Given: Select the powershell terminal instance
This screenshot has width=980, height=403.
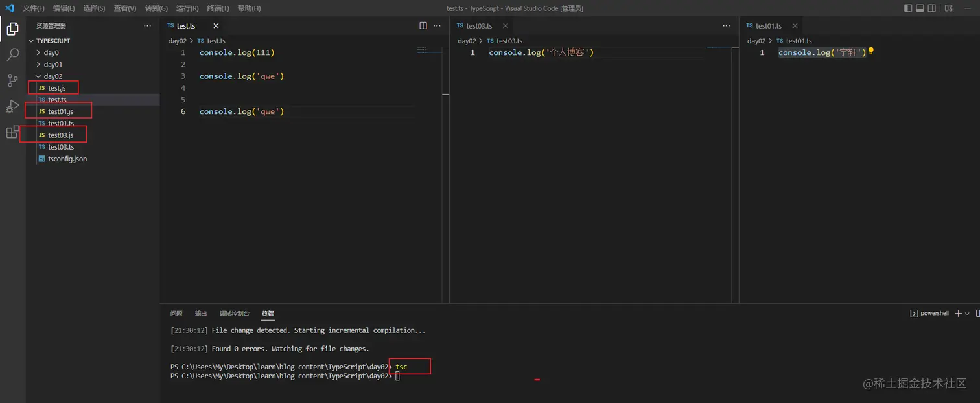Looking at the screenshot, I should [x=930, y=313].
